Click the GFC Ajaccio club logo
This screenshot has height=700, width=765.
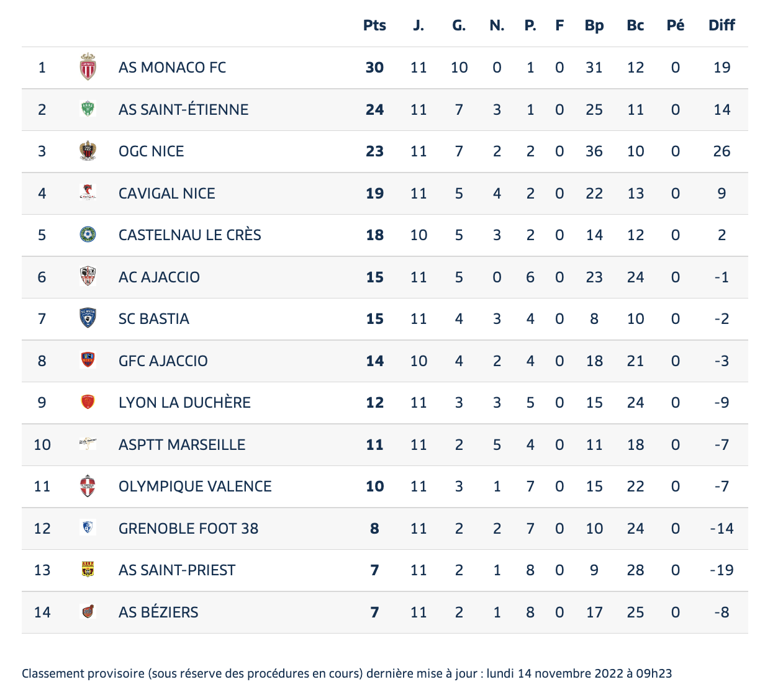point(88,361)
